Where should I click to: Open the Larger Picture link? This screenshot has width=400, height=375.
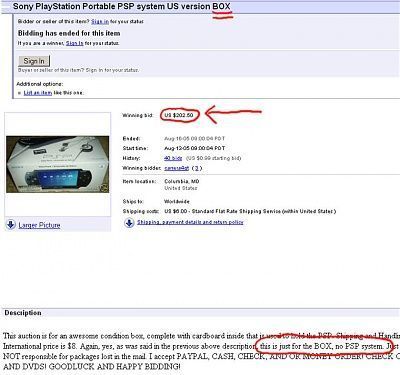[x=39, y=225]
